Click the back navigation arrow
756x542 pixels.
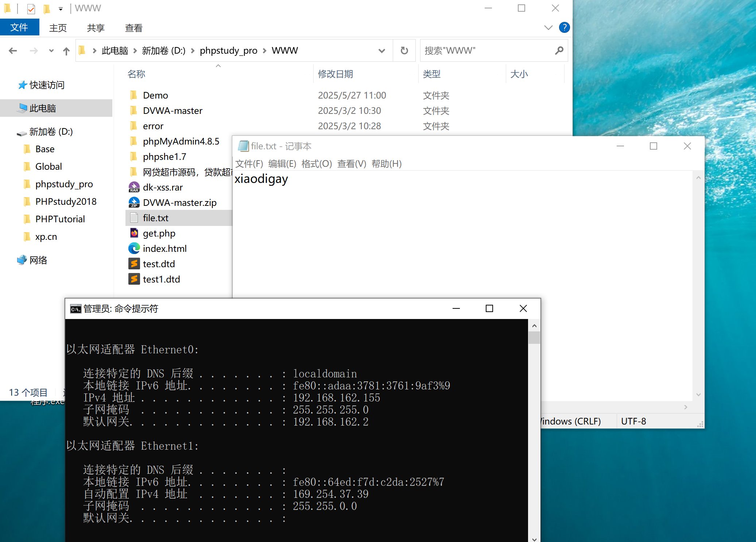pos(13,51)
